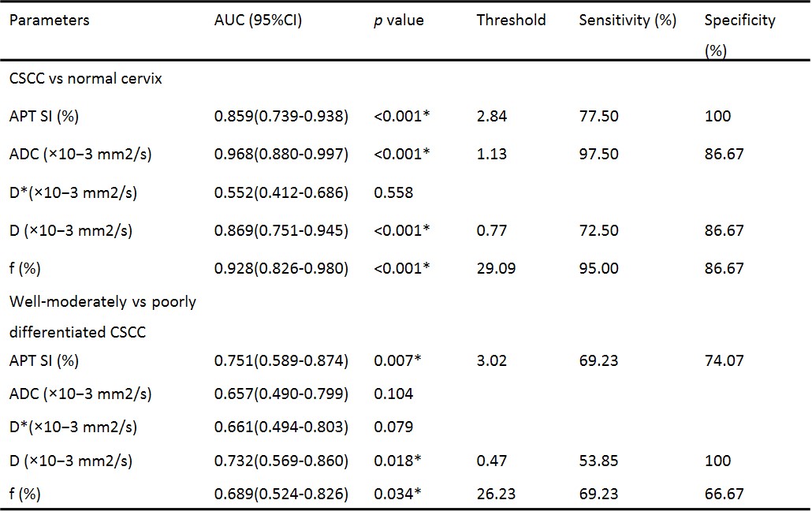Click p value 0.104
The image size is (812, 515).
(393, 394)
